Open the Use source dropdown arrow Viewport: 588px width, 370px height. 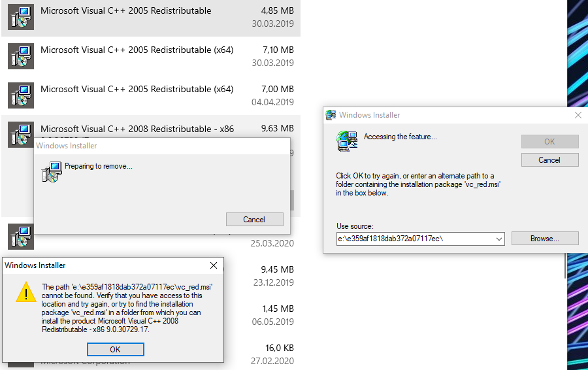click(499, 239)
